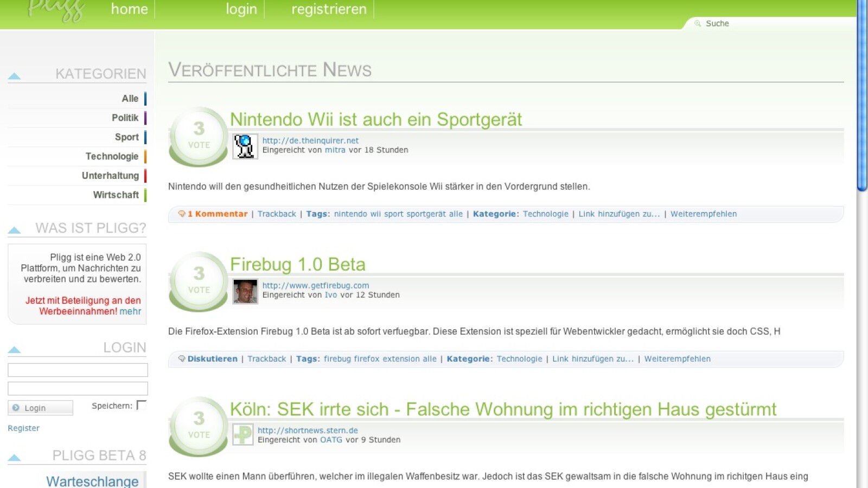Screen dimensions: 868x488
Task: Go to the home tab
Action: coord(129,9)
